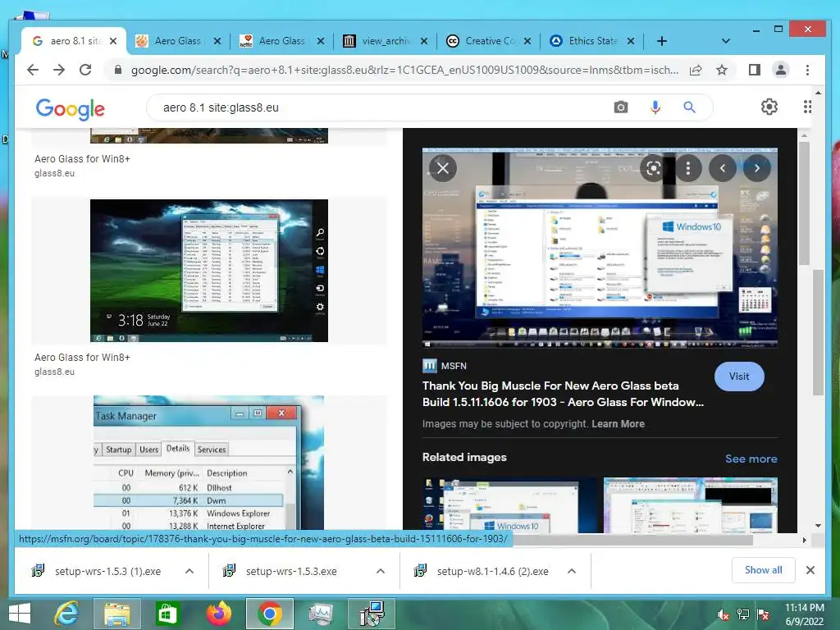Open first related image with Windows10 dialog
This screenshot has width=840, height=630.
point(509,505)
